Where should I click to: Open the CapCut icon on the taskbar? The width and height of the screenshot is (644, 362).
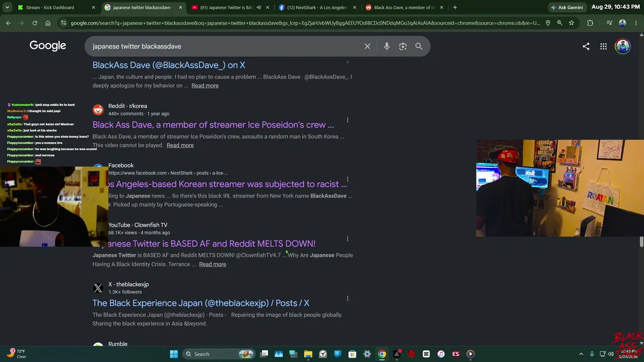tap(426, 354)
